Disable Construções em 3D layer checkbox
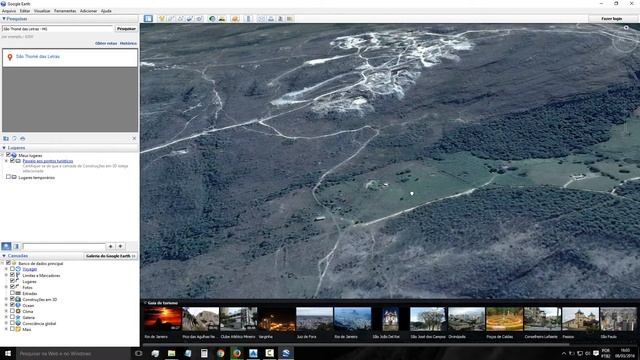 [x=12, y=299]
